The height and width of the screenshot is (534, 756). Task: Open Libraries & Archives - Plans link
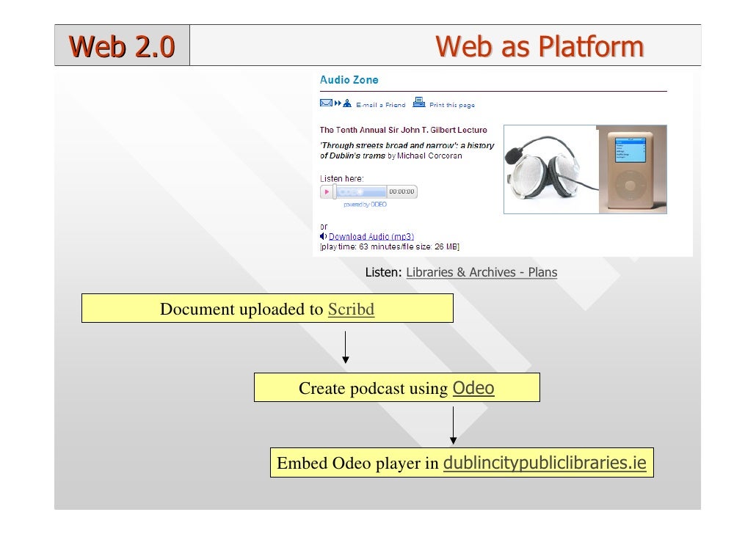[481, 272]
